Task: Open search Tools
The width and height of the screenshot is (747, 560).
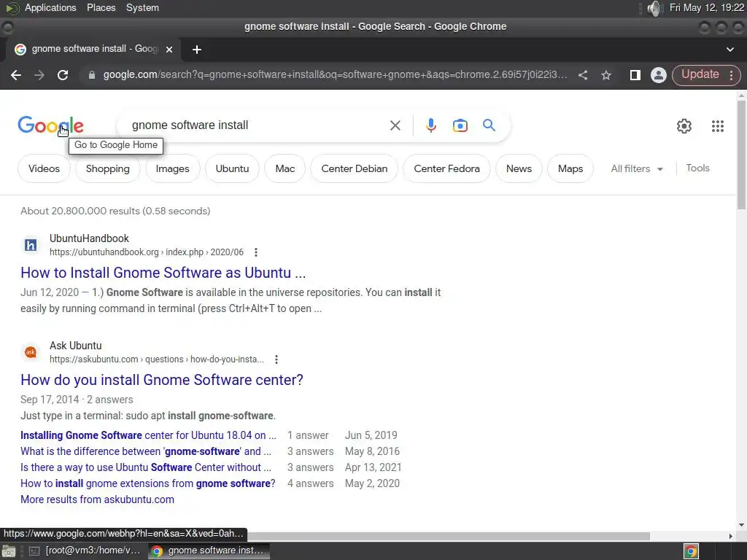Action: (697, 168)
